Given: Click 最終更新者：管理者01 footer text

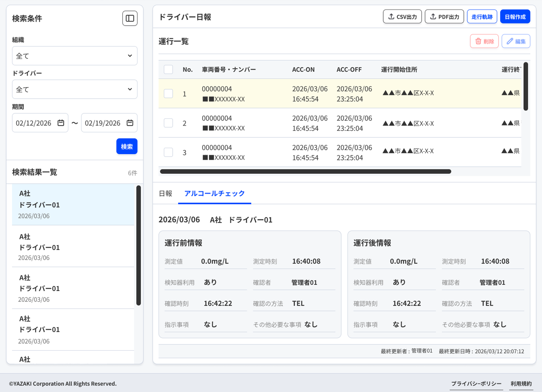Looking at the screenshot, I should 406,351.
